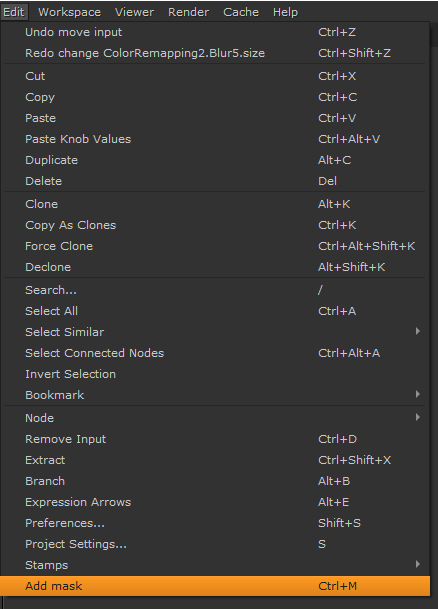The image size is (438, 609).
Task: Expand the Select Similar submenu
Action: pos(215,332)
